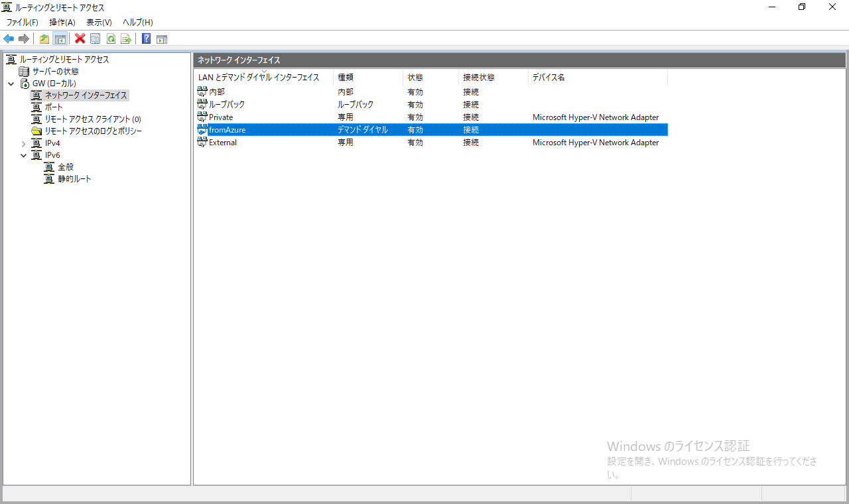
Task: Select サーバーの状態 in the tree
Action: 55,71
